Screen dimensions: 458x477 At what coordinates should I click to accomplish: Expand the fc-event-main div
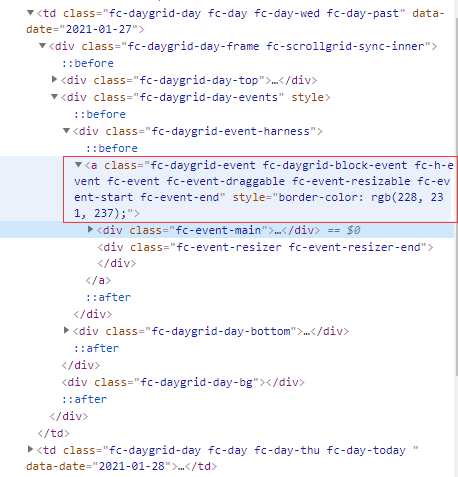pos(90,229)
